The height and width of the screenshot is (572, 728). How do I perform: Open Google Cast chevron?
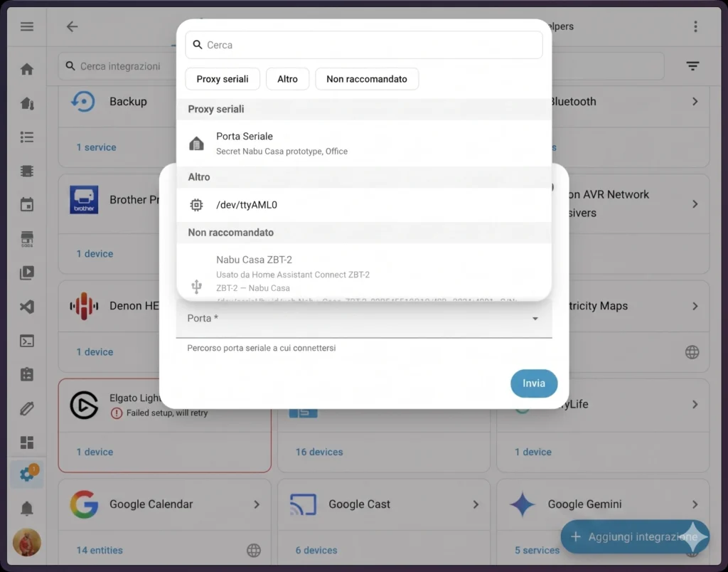[476, 504]
